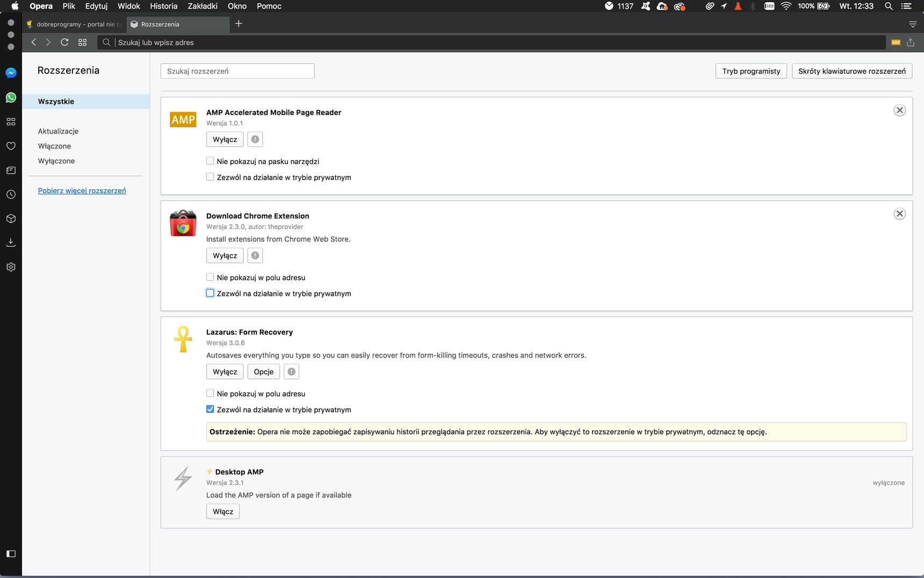Focus the address bar 'Szukaj lub wpisz adres'
This screenshot has height=578, width=924.
491,42
